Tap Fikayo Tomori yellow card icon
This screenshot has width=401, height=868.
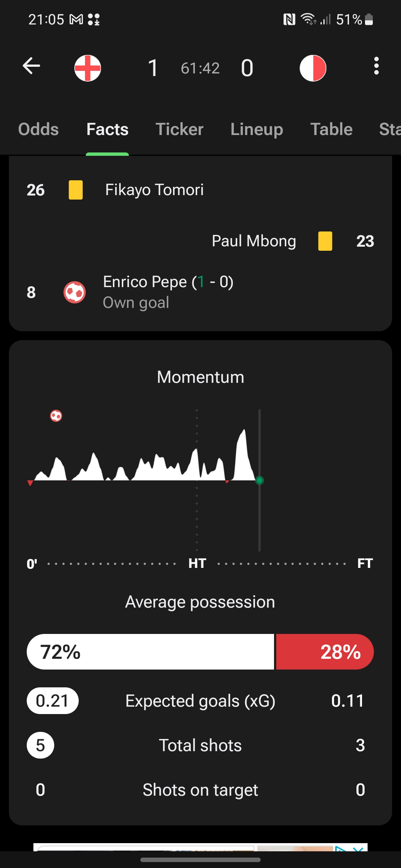[76, 190]
